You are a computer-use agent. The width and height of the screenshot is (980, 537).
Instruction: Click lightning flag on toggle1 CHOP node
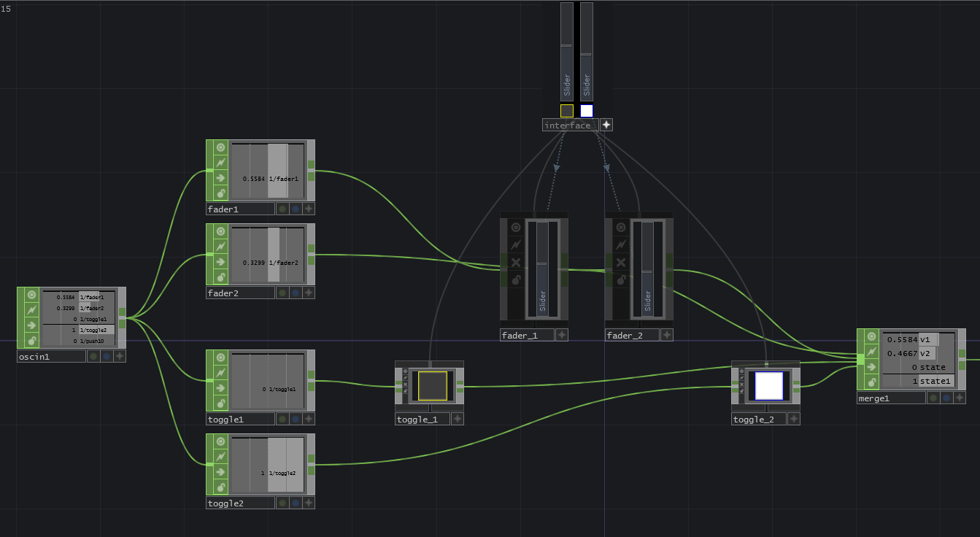click(x=220, y=373)
